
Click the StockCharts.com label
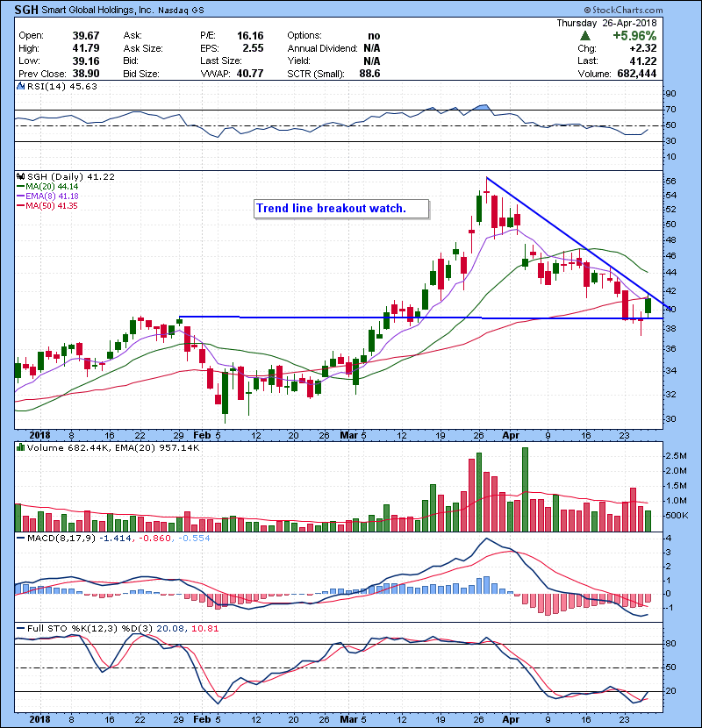pyautogui.click(x=623, y=10)
